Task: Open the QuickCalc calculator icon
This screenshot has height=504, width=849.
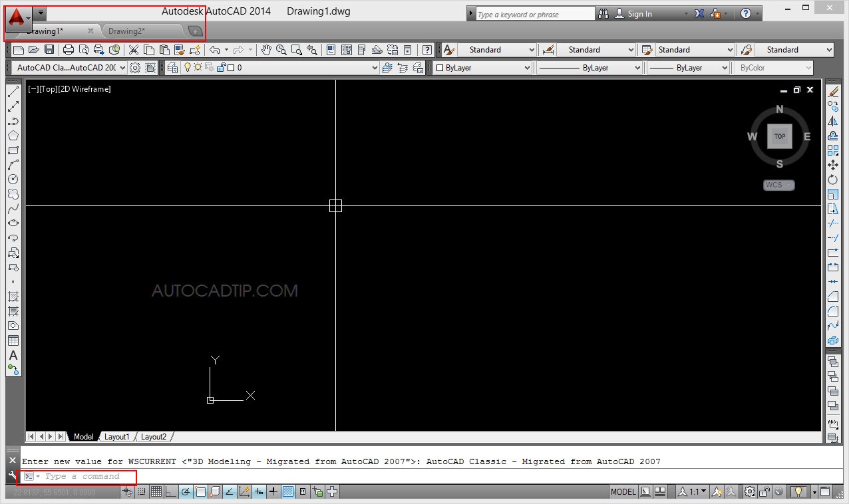Action: [x=408, y=50]
